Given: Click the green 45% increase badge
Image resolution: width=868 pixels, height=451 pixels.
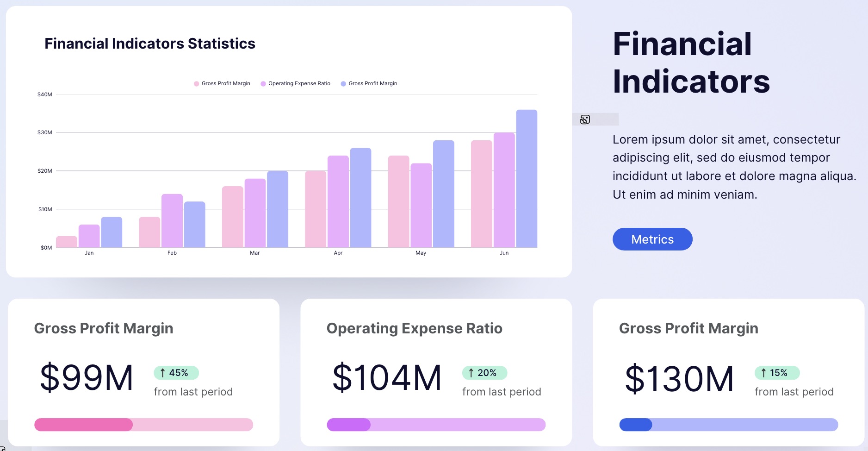Looking at the screenshot, I should (x=175, y=372).
